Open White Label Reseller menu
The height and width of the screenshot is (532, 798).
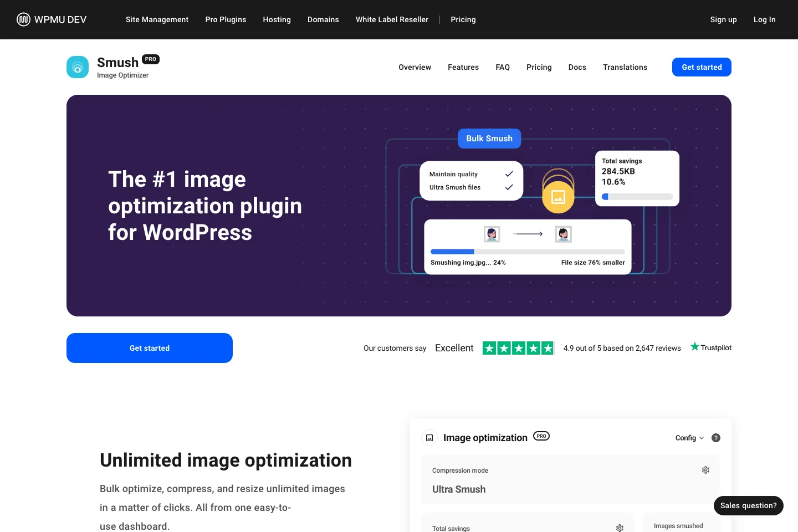click(x=392, y=19)
